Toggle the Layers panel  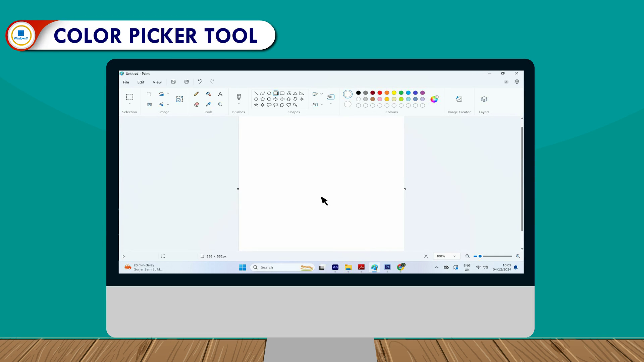(x=484, y=99)
